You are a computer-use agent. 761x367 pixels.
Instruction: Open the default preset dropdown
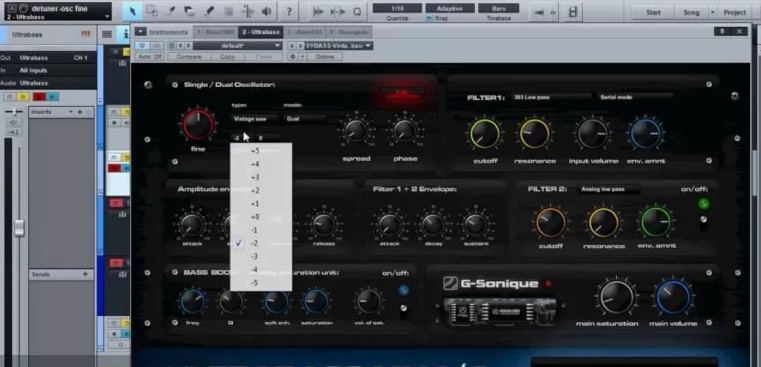[x=238, y=46]
